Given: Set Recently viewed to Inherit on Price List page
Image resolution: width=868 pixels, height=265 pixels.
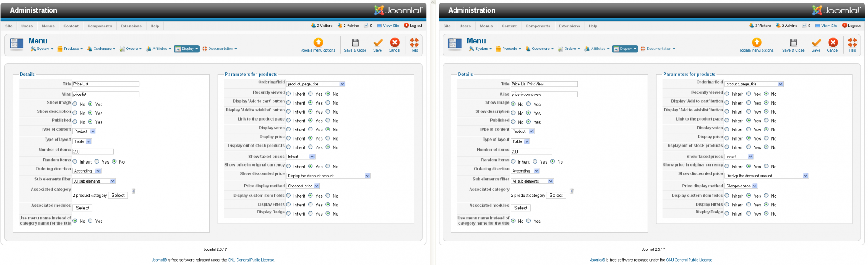Looking at the screenshot, I should (x=289, y=94).
